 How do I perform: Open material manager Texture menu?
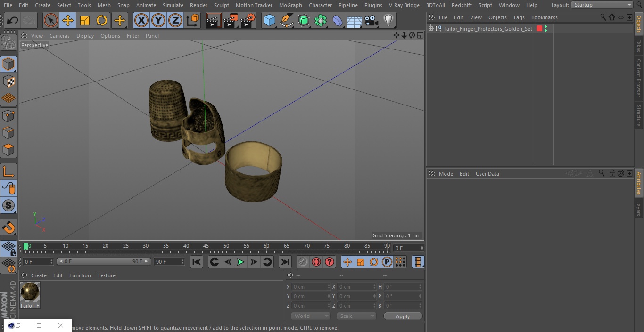[106, 275]
